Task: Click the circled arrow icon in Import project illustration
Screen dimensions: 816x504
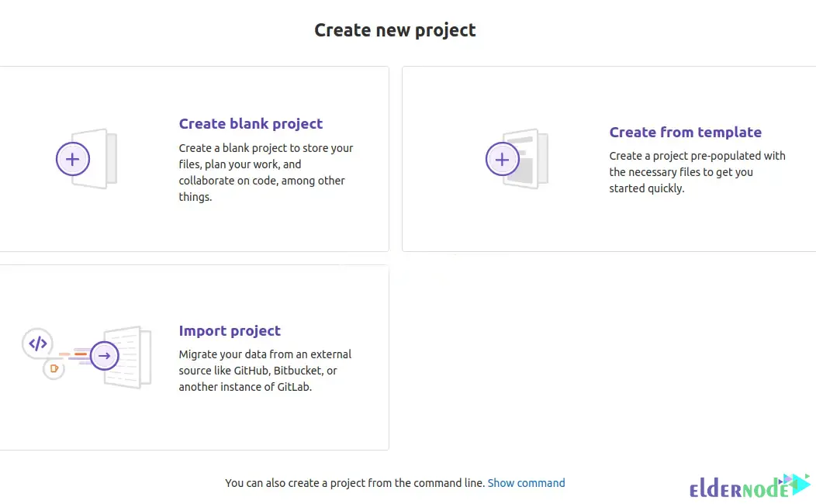Action: pos(104,355)
